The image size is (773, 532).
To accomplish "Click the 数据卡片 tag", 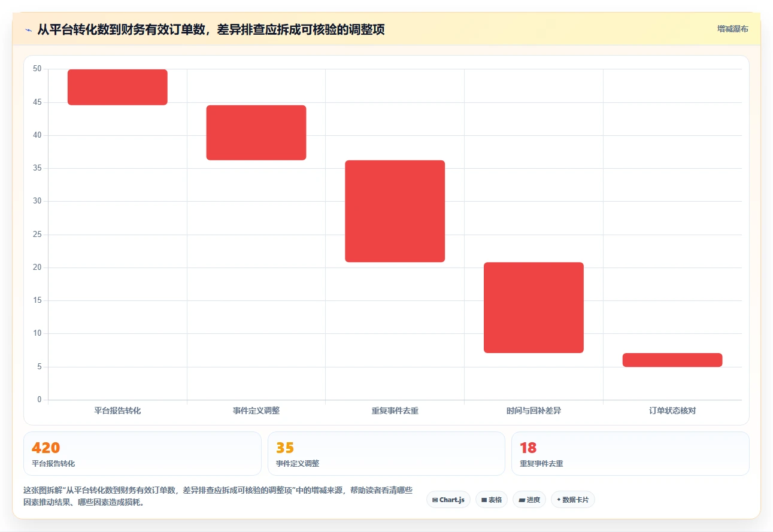I will [x=572, y=500].
